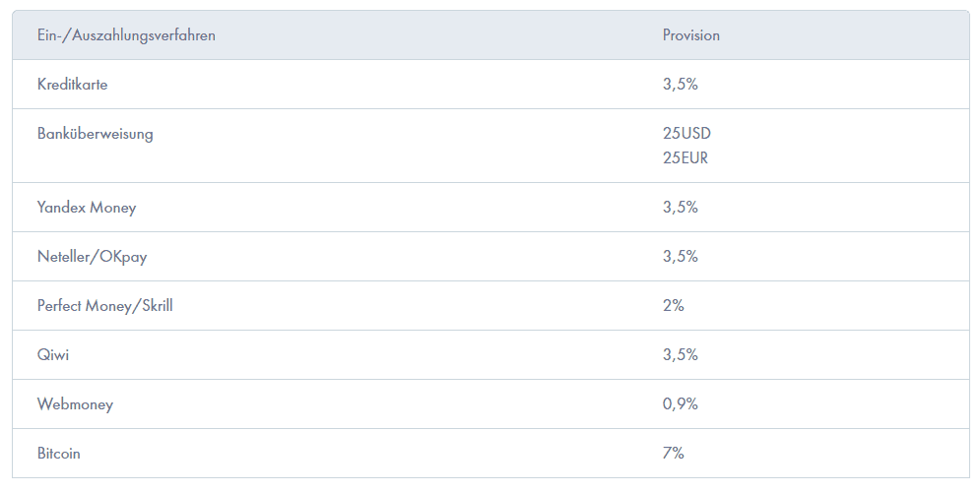Screen dimensions: 980x493
Task: Click the Qiwi 3,5% provision value
Action: [x=680, y=354]
